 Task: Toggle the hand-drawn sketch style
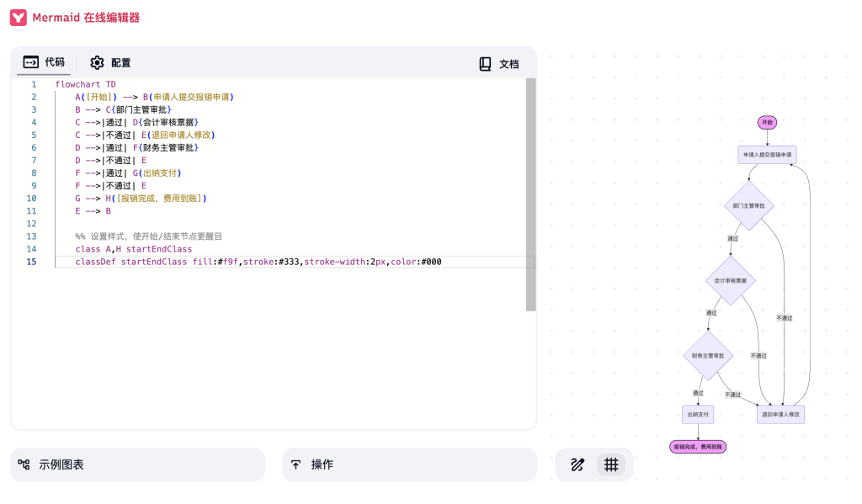[577, 464]
